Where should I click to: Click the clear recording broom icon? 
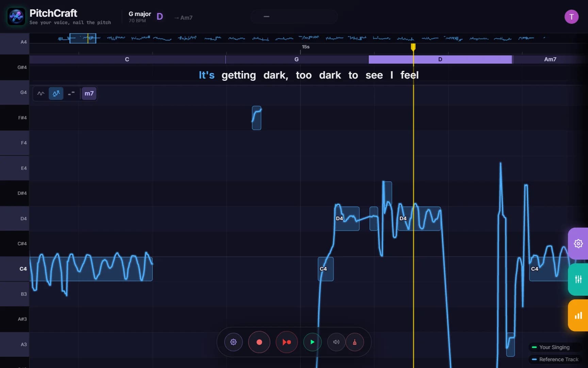click(x=355, y=342)
